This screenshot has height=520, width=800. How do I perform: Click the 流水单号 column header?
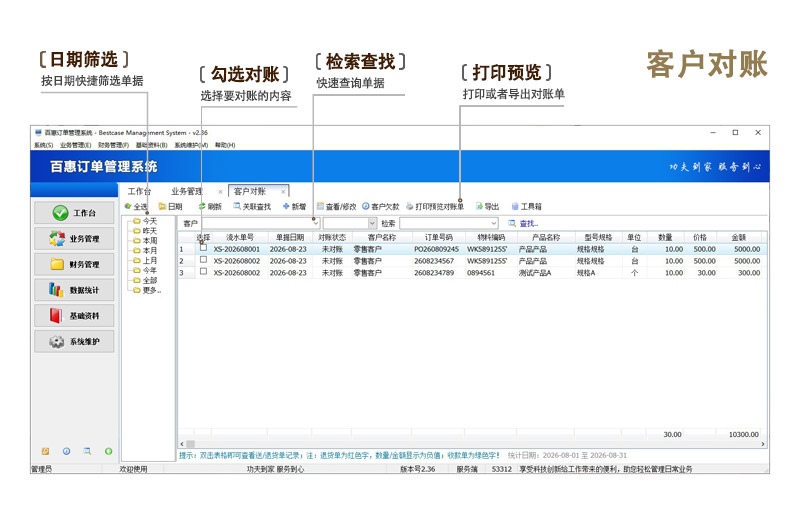(x=240, y=237)
